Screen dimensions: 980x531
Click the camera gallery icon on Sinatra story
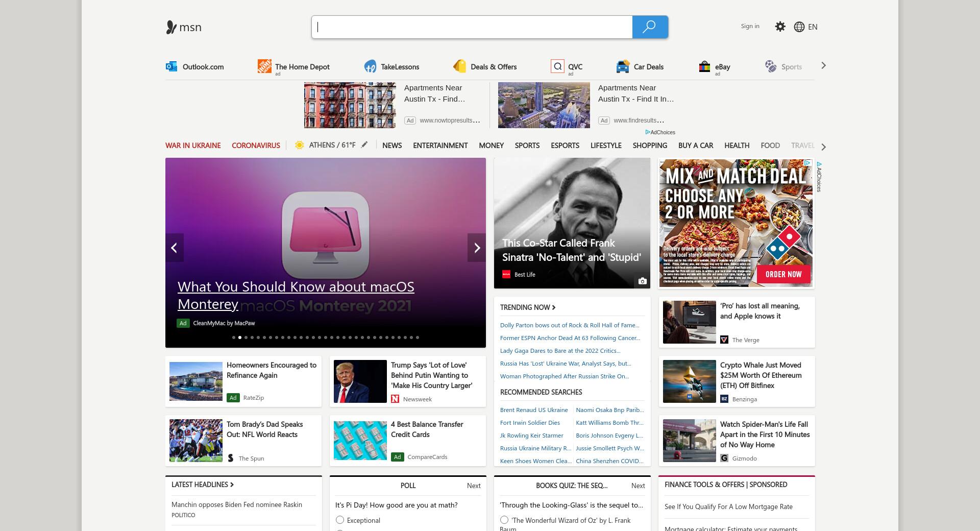pyautogui.click(x=642, y=281)
